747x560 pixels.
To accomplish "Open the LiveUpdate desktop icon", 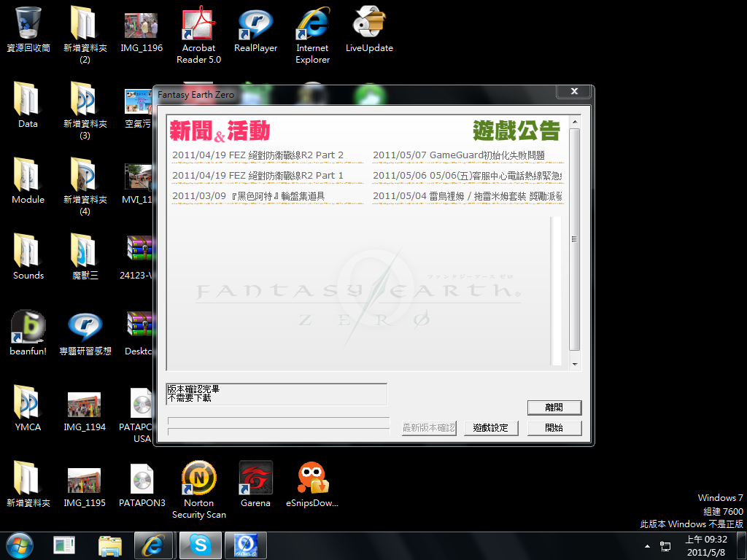I will click(x=369, y=29).
